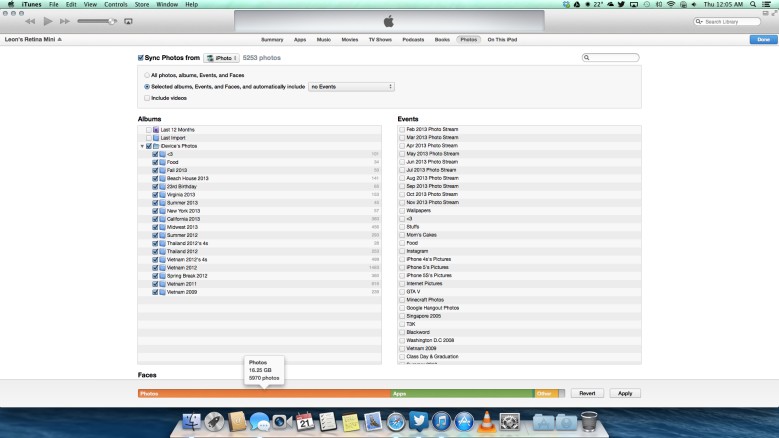This screenshot has width=779, height=438.
Task: Switch to the Summary tab
Action: [x=272, y=39]
